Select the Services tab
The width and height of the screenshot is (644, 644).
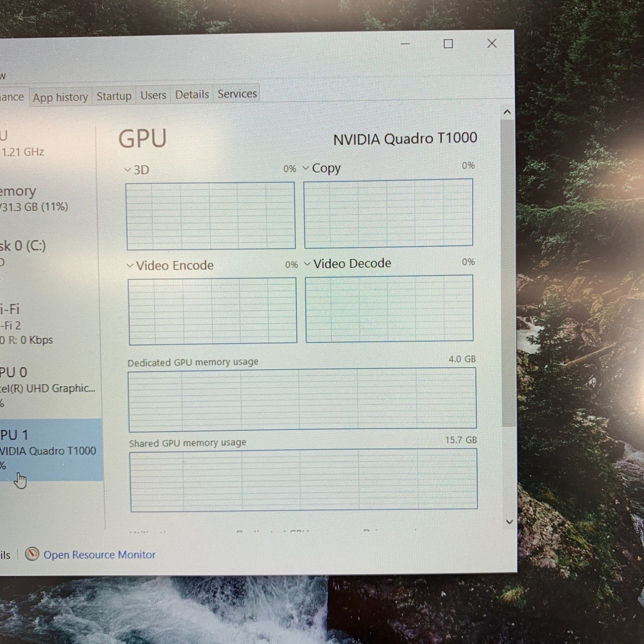pos(237,94)
